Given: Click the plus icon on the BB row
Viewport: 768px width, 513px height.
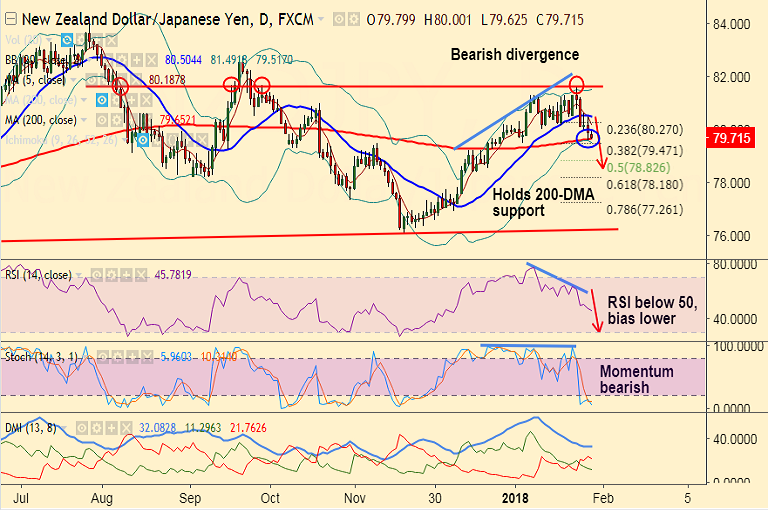Looking at the screenshot, I should click(x=136, y=60).
